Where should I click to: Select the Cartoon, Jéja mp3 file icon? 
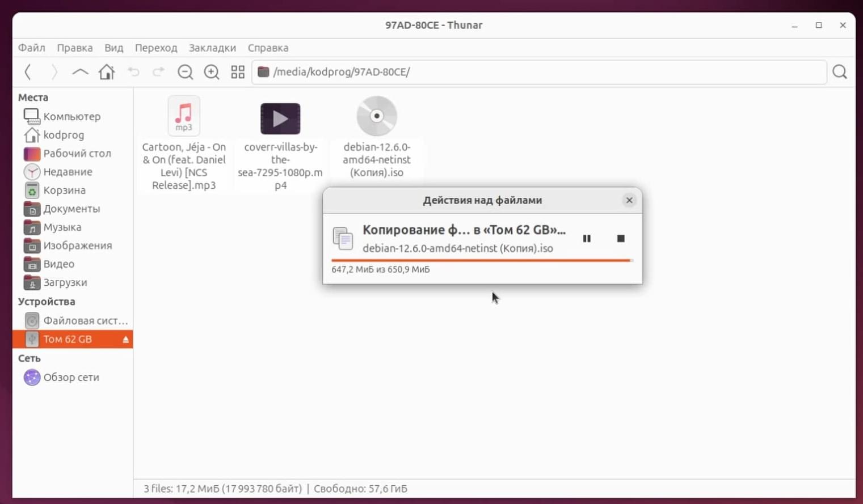[184, 116]
